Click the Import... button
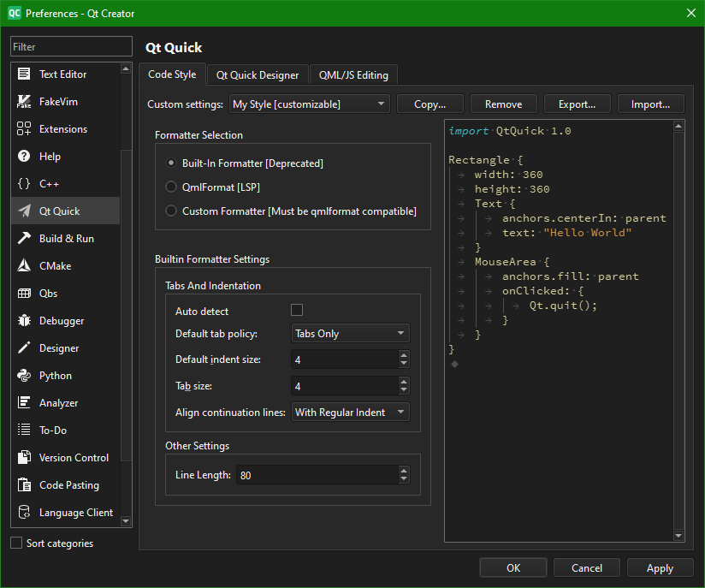The image size is (705, 588). [650, 104]
